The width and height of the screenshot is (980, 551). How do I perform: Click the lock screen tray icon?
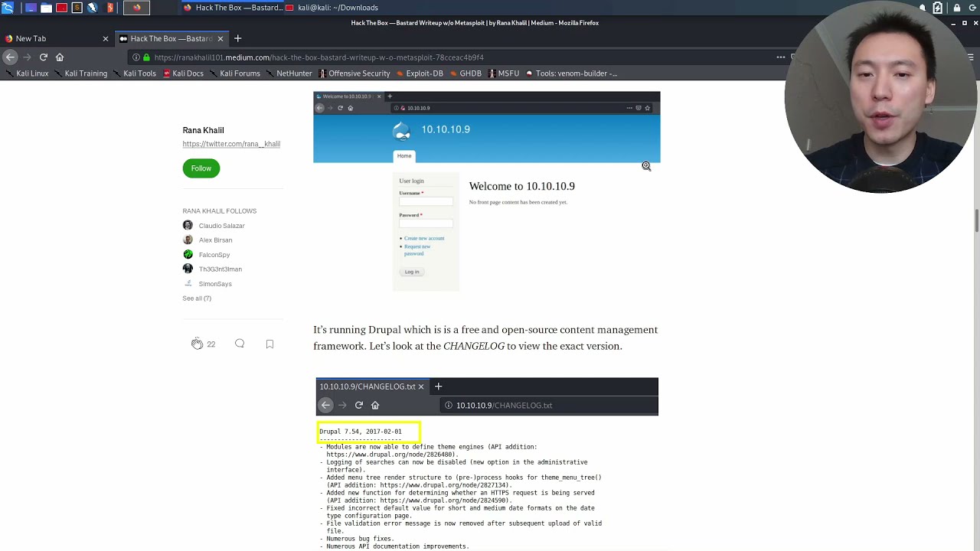(957, 8)
